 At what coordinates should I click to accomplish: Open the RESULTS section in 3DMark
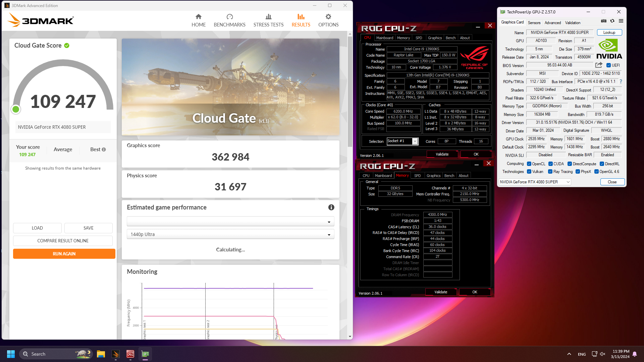pos(301,21)
